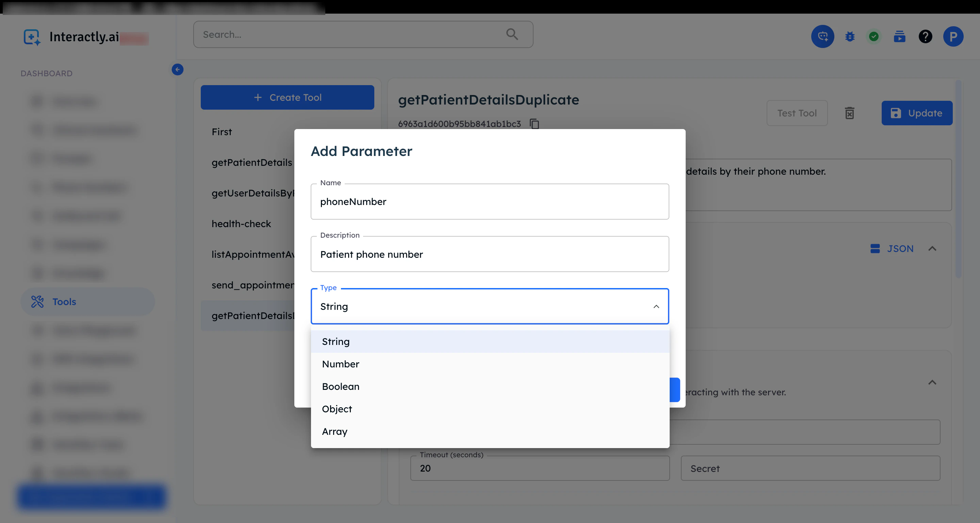Open the help question mark icon
This screenshot has height=523, width=980.
pyautogui.click(x=925, y=36)
